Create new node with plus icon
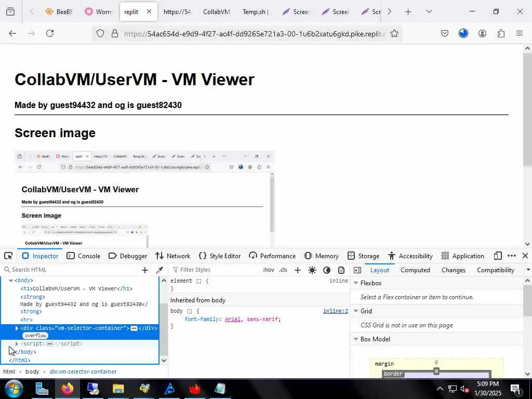This screenshot has height=399, width=532. 145,270
